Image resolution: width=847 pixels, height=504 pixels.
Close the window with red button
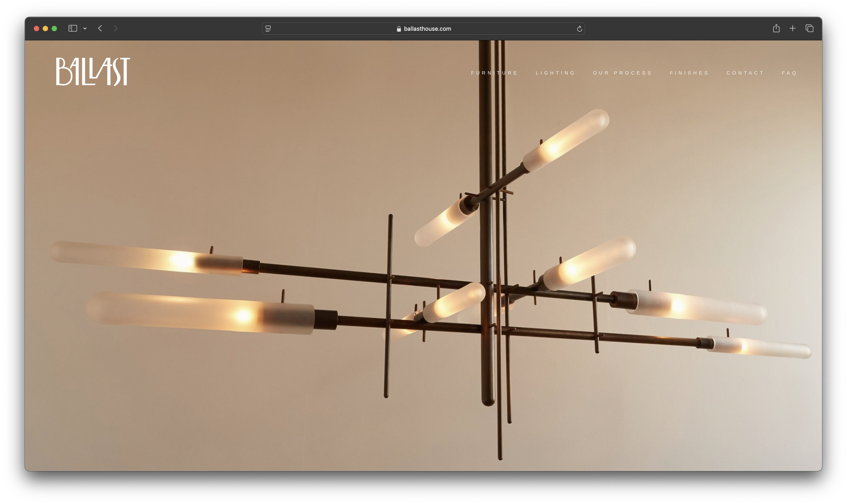(x=36, y=28)
